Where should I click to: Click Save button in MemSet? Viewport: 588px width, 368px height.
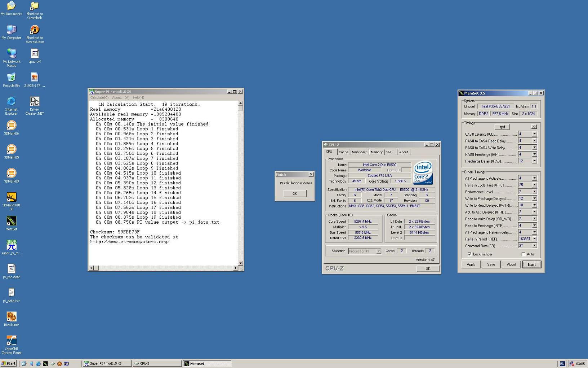click(x=491, y=264)
